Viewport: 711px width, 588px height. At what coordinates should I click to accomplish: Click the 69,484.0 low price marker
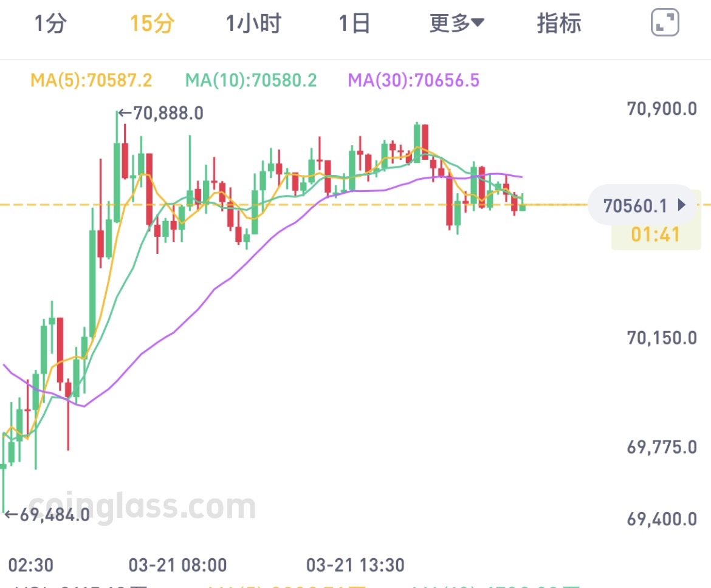pos(47,515)
